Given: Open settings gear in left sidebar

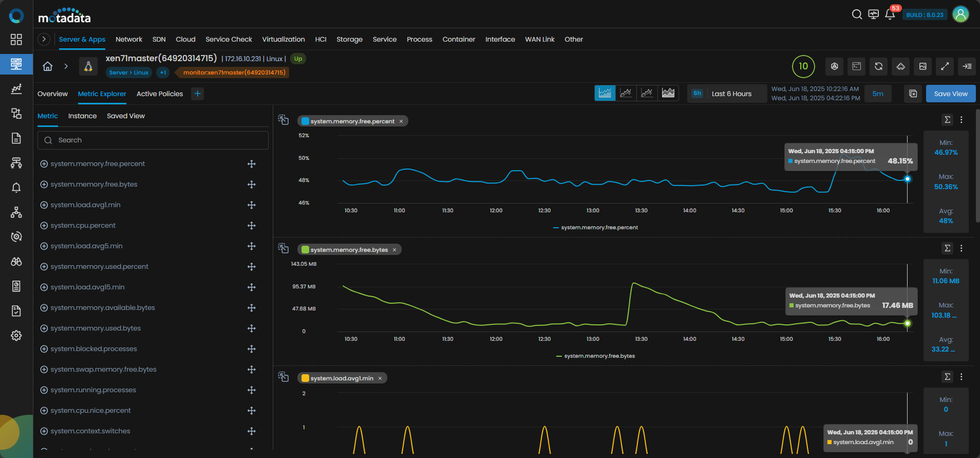Looking at the screenshot, I should [x=16, y=336].
